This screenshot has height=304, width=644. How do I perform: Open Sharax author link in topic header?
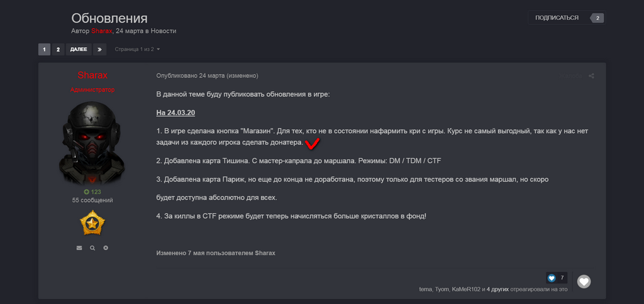point(102,31)
